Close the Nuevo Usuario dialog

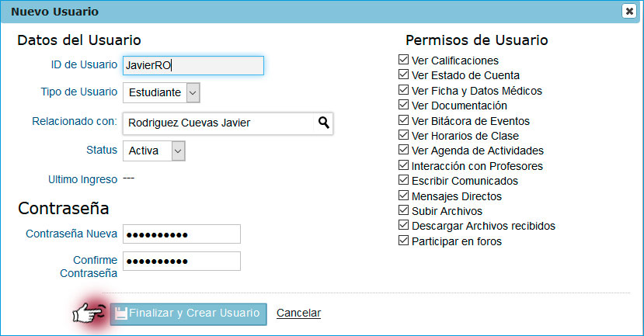[628, 11]
